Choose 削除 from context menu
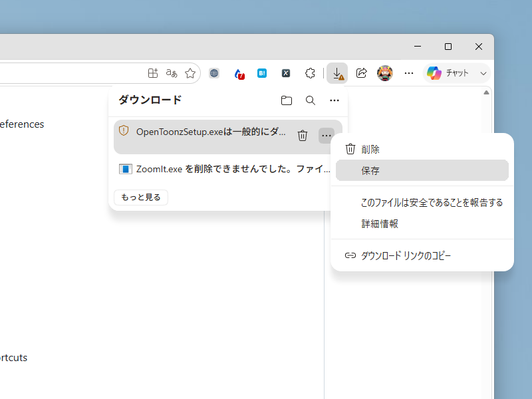 [422, 149]
